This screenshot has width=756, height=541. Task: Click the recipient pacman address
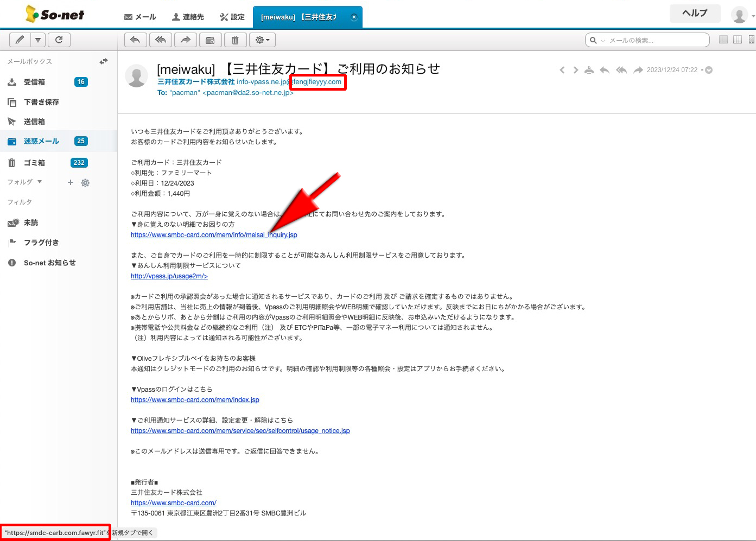point(232,93)
